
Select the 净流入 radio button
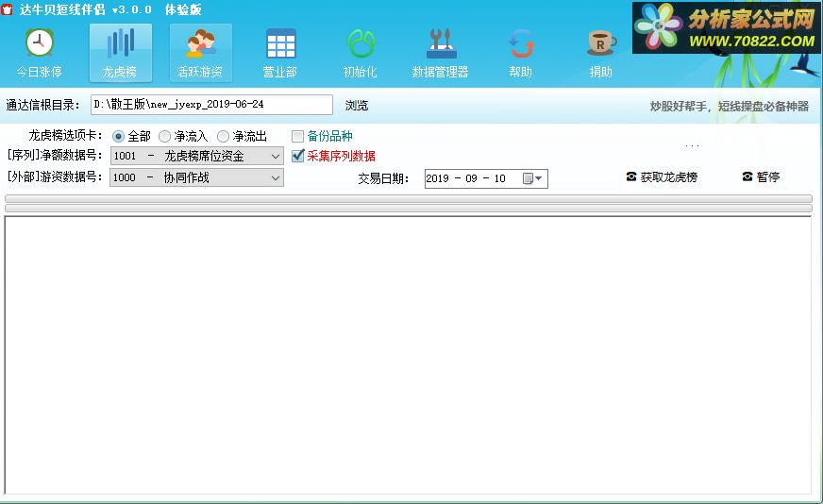[164, 137]
